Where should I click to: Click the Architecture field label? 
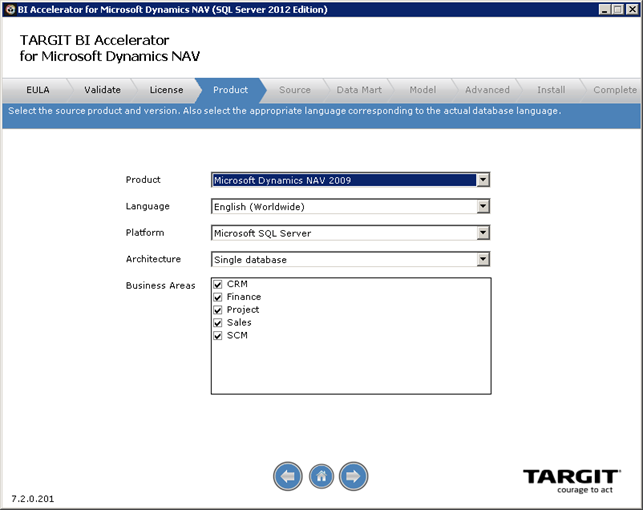click(x=153, y=259)
